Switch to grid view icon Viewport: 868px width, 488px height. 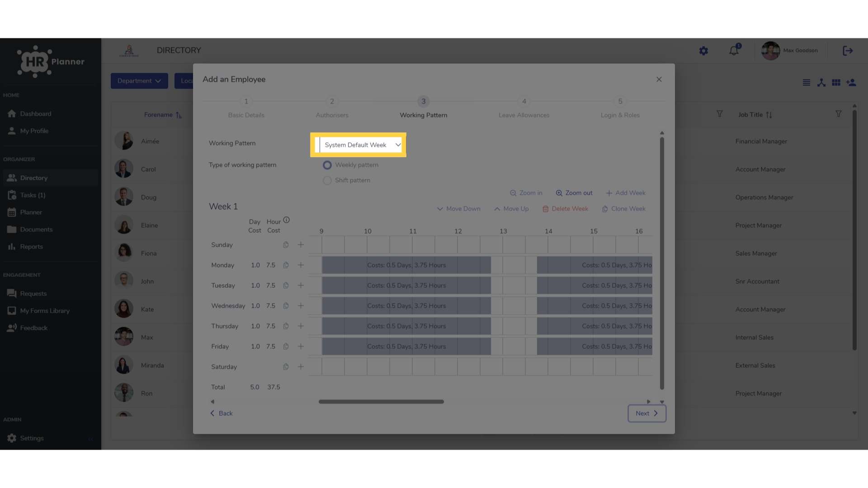[x=836, y=83]
